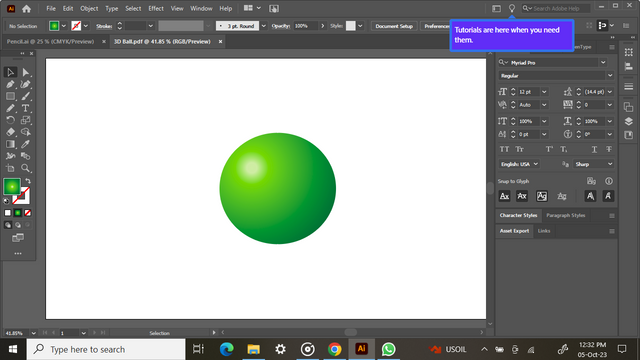Toggle Snap to Glyph bounds option

[x=542, y=196]
